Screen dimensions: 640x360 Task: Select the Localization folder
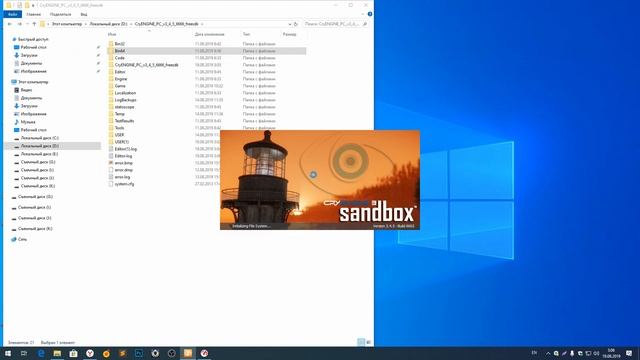click(x=125, y=93)
